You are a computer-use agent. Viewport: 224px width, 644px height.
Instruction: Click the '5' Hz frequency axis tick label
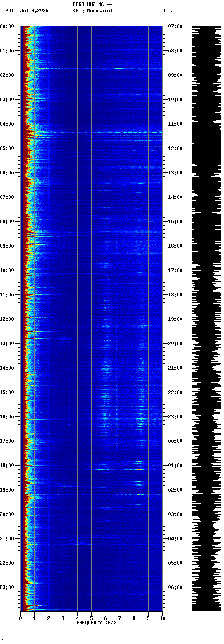[91, 618]
